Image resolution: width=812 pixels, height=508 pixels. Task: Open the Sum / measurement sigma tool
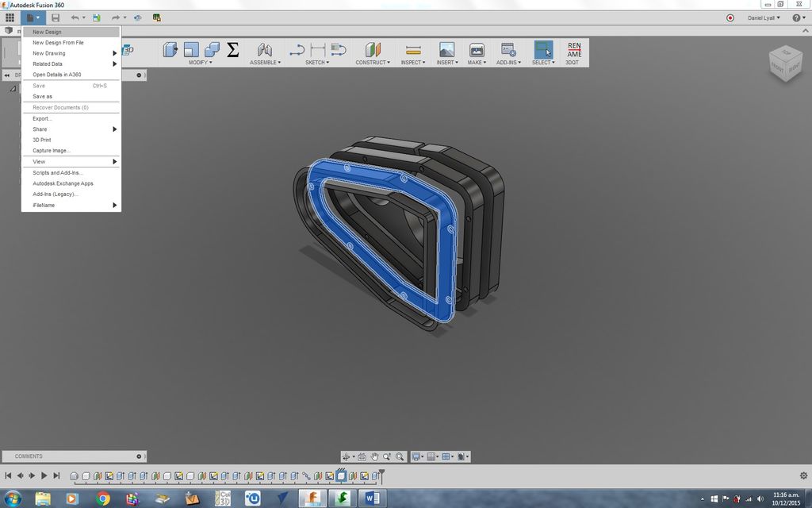coord(232,49)
